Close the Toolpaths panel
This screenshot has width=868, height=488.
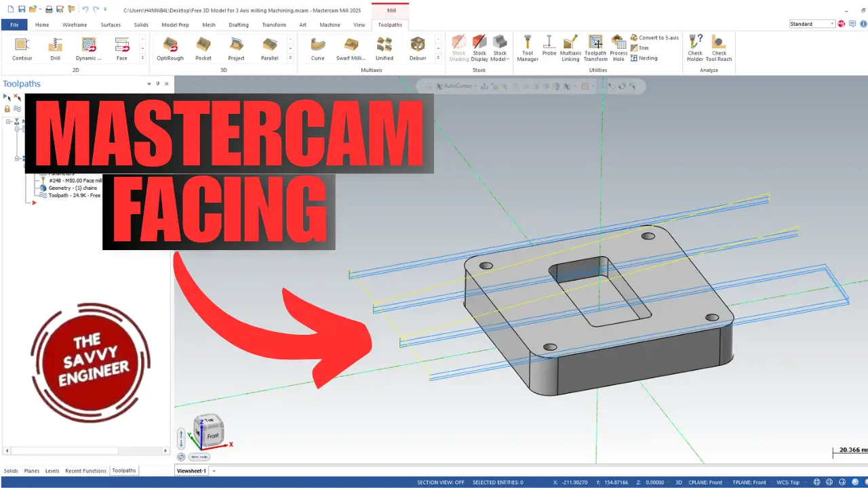click(x=167, y=84)
